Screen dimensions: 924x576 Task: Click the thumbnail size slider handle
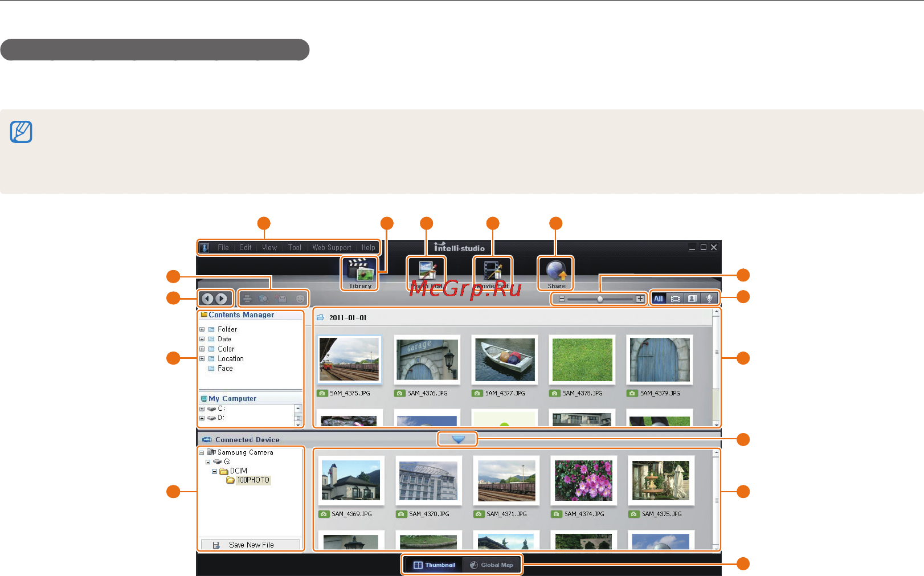click(600, 299)
